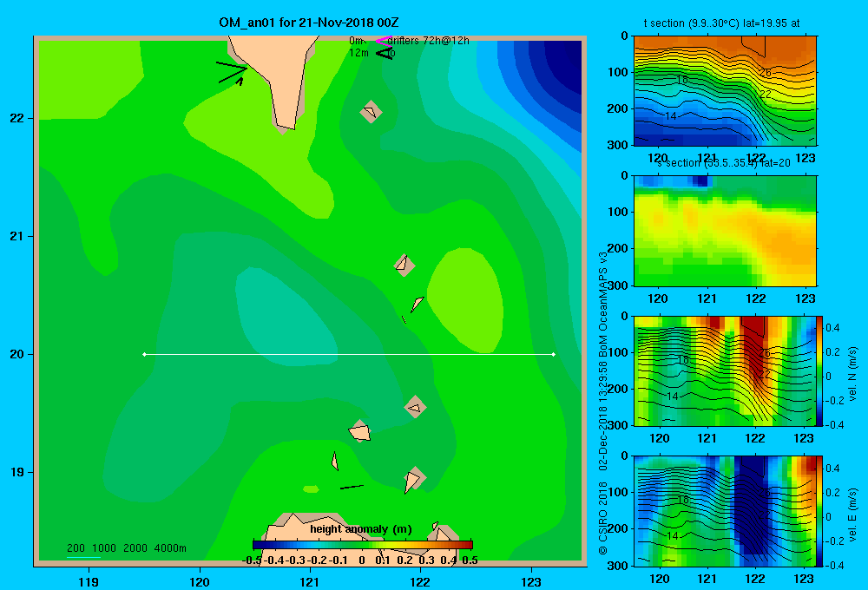Click the 'vel. N (m/s)' axis label
The image size is (868, 590).
pos(852,374)
